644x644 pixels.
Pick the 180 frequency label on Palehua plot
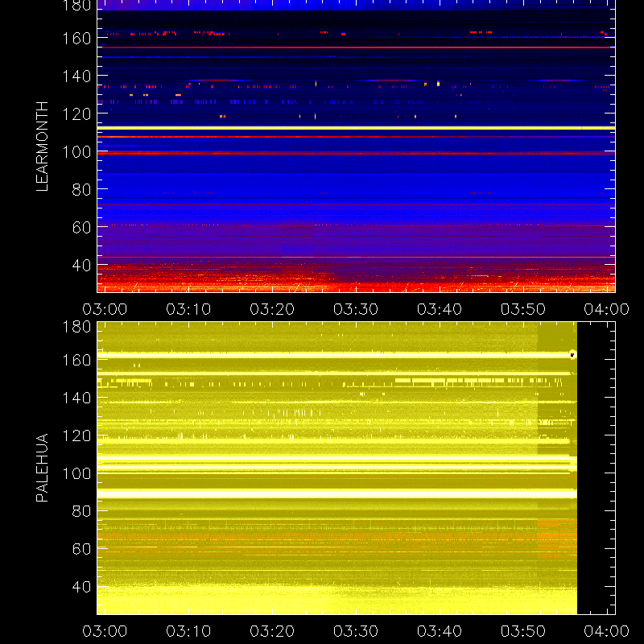point(76,327)
